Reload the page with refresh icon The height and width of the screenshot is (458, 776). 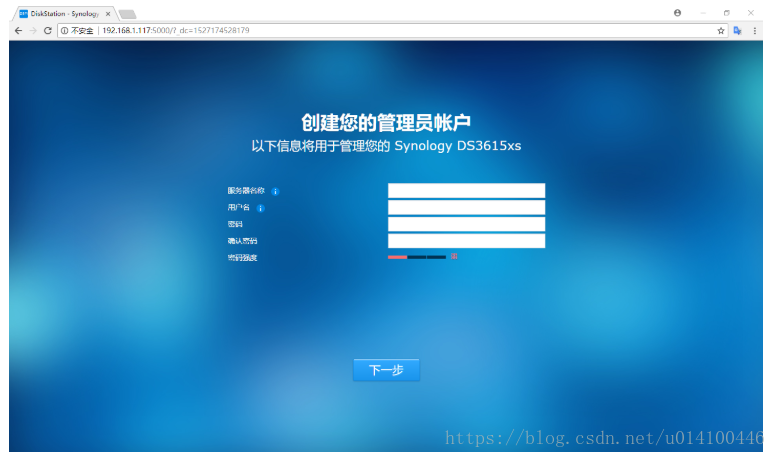[48, 31]
